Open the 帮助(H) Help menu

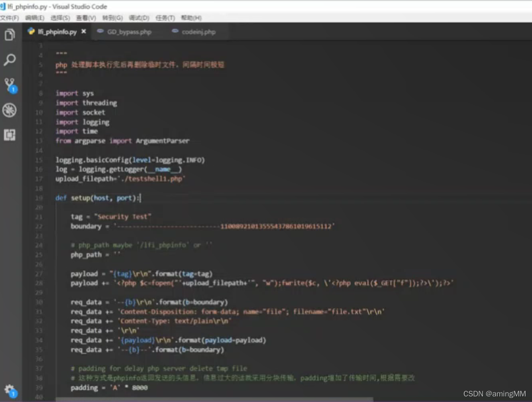[191, 18]
